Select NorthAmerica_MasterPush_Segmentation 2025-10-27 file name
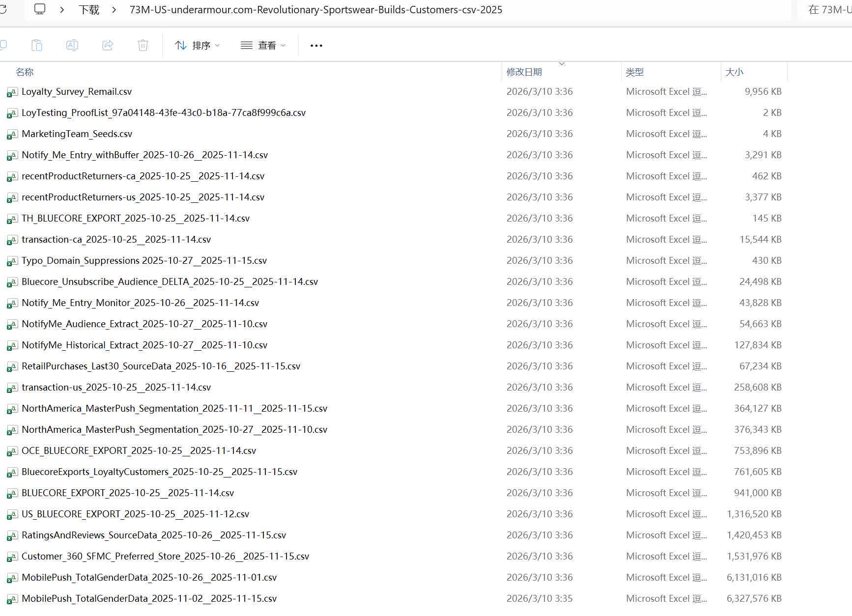Screen dimensions: 852x616 pyautogui.click(x=174, y=429)
